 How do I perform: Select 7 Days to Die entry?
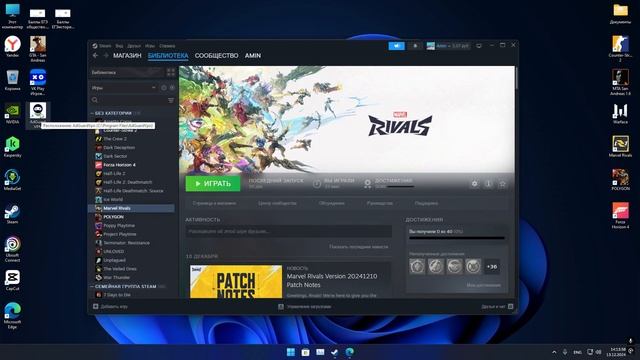117,295
